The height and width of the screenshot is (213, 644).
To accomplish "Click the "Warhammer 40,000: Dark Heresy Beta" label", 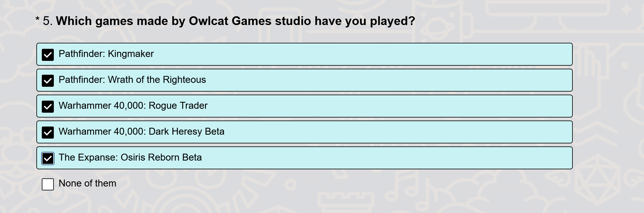I will click(141, 132).
